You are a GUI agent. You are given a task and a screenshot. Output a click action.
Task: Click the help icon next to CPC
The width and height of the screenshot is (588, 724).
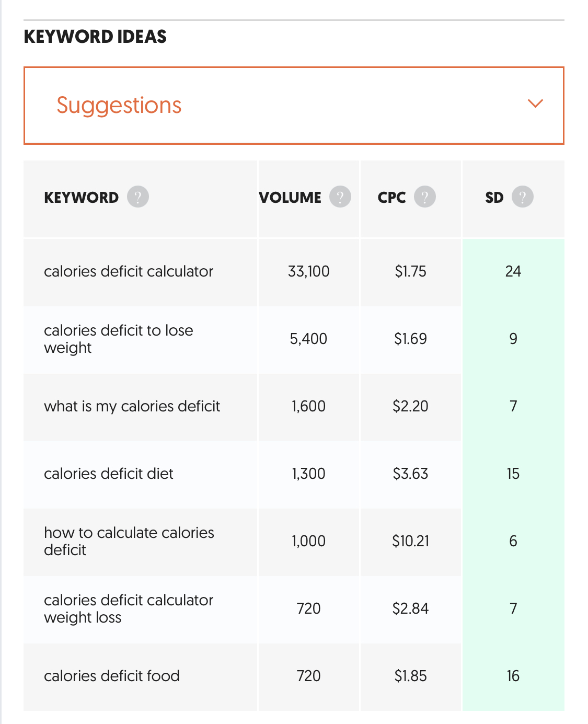[425, 197]
